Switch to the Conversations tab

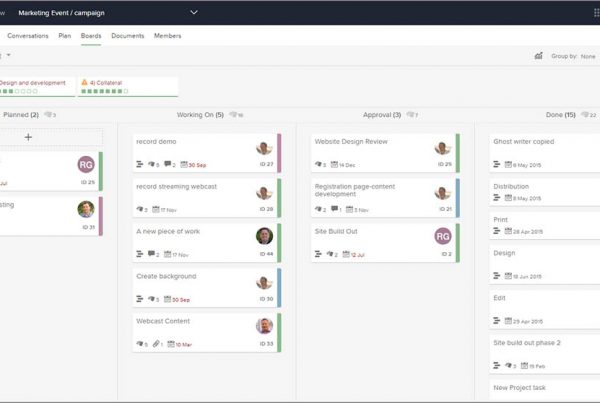[28, 36]
